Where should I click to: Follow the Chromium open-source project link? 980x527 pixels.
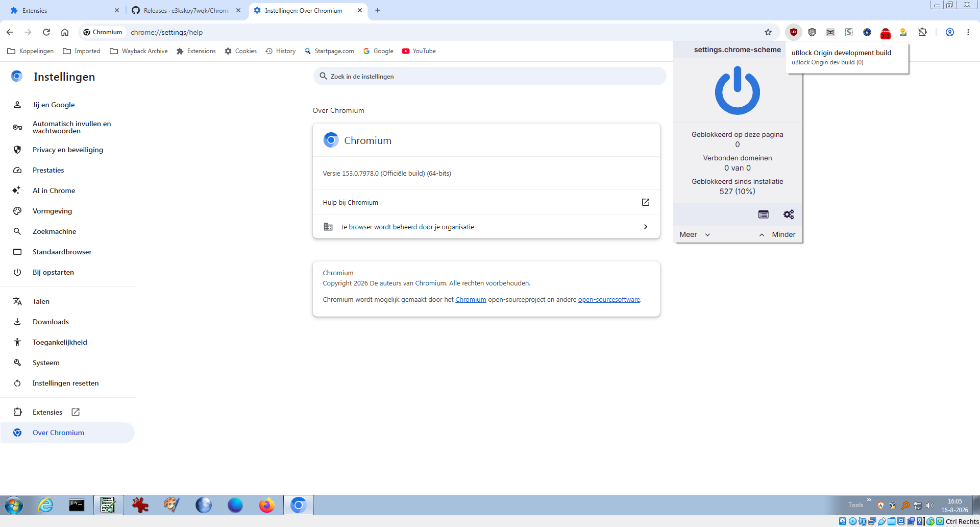coord(471,300)
